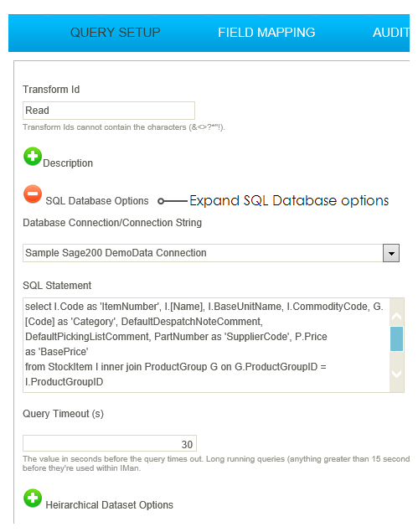Open Database Connection dropdown arrow
The image size is (418, 532).
(x=391, y=253)
